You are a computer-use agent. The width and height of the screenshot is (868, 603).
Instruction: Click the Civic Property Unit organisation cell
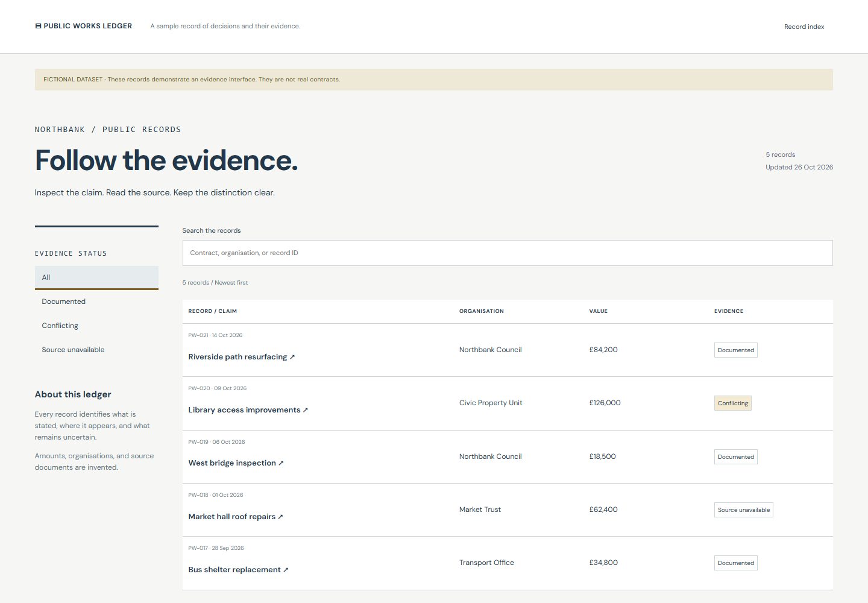coord(491,403)
